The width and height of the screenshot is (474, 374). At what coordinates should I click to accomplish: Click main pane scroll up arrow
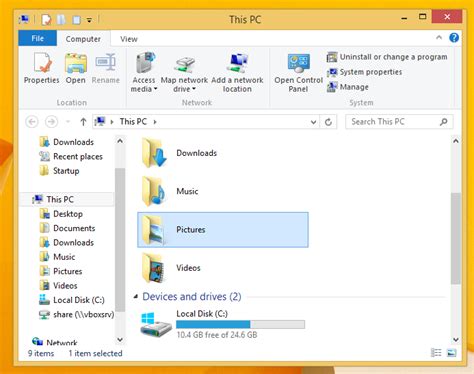click(456, 141)
